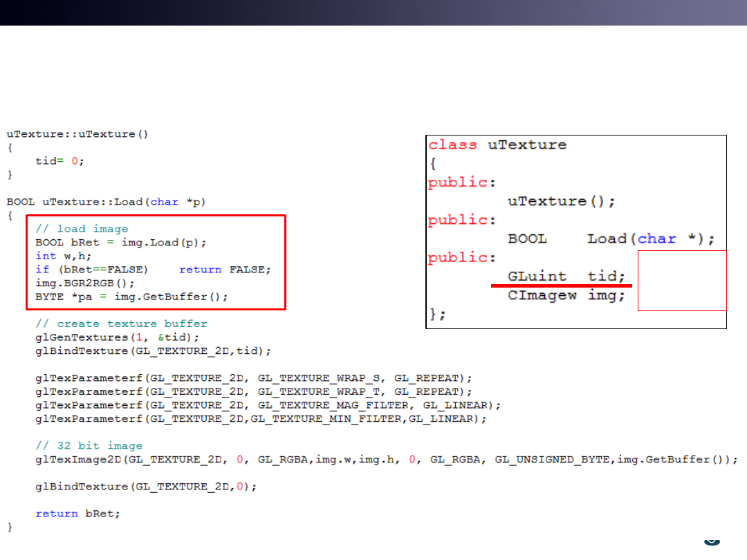Click the GL_TEXTURE_WRAP_S parameter line

coord(254,378)
